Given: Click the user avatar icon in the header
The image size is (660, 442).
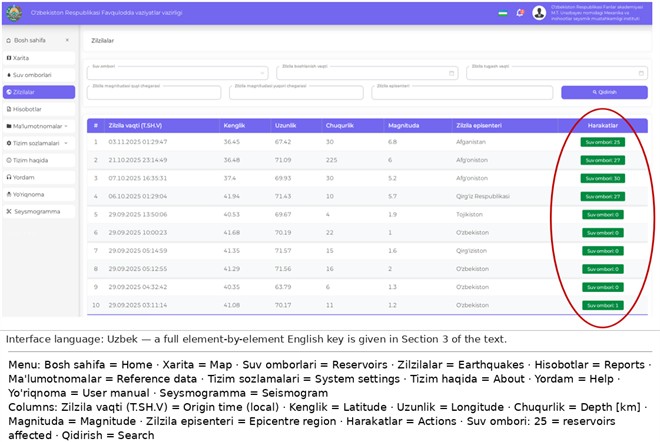Looking at the screenshot, I should (x=539, y=13).
